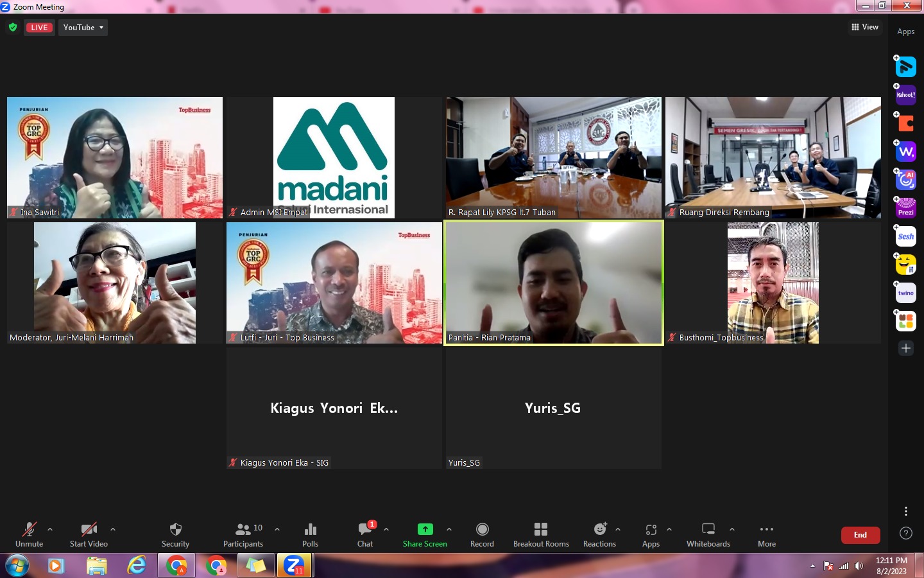The image size is (924, 578).
Task: Open the View layout menu
Action: pos(865,27)
